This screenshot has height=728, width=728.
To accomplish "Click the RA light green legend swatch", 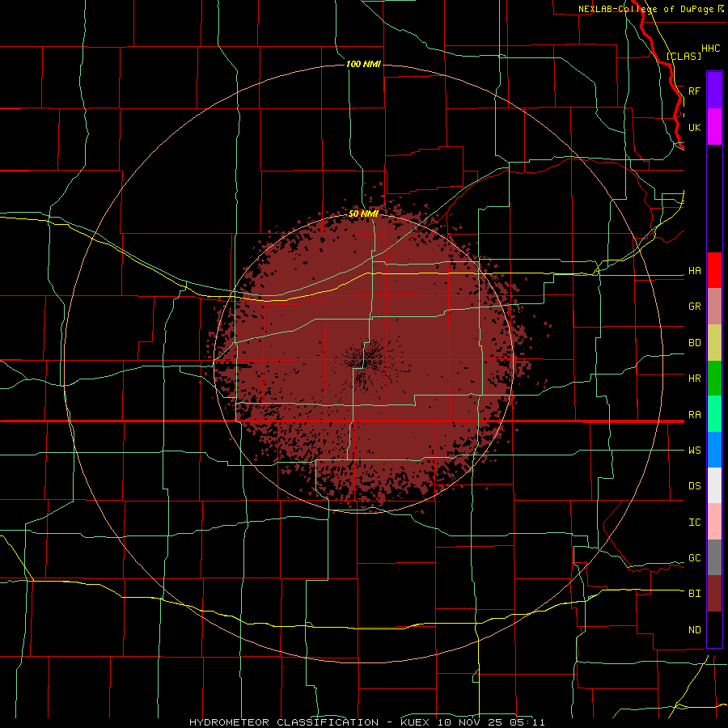I will pos(714,414).
